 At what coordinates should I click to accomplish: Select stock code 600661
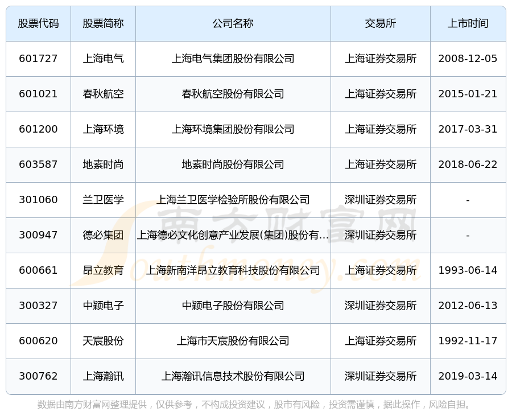pos(38,270)
